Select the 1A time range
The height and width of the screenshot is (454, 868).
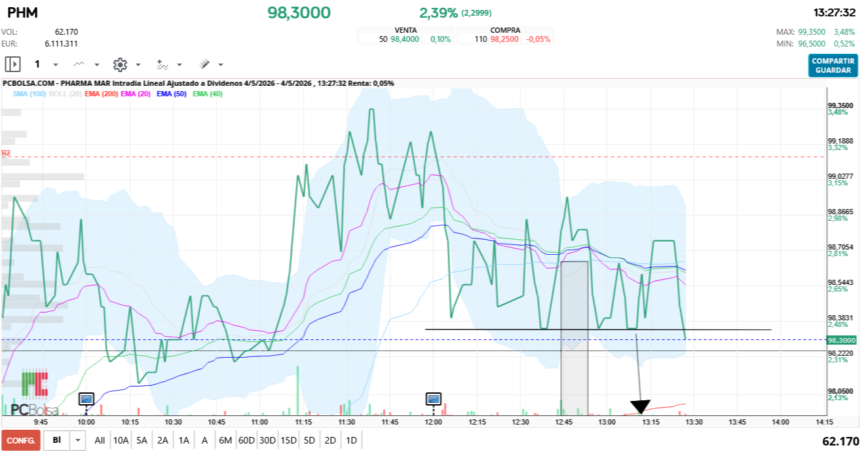[x=183, y=440]
